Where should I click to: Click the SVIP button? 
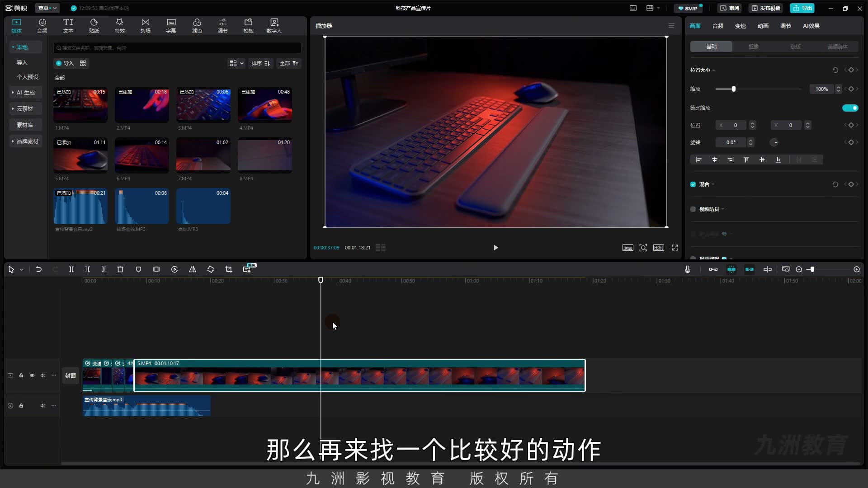(688, 8)
